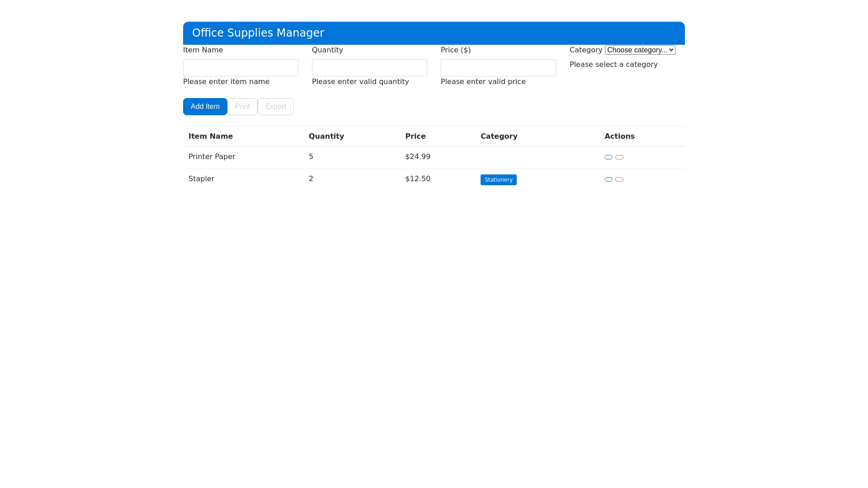Click red delete button in Printer Paper row
Image resolution: width=868 pixels, height=488 pixels.
tap(619, 157)
